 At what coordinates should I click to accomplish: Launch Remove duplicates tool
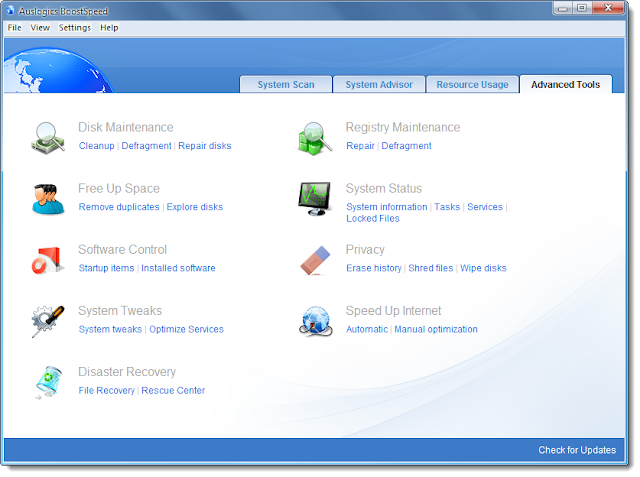119,207
